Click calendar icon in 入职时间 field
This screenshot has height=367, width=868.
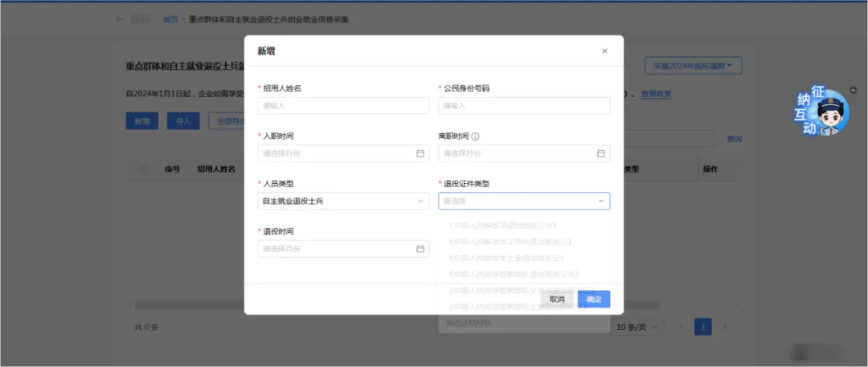click(x=420, y=153)
